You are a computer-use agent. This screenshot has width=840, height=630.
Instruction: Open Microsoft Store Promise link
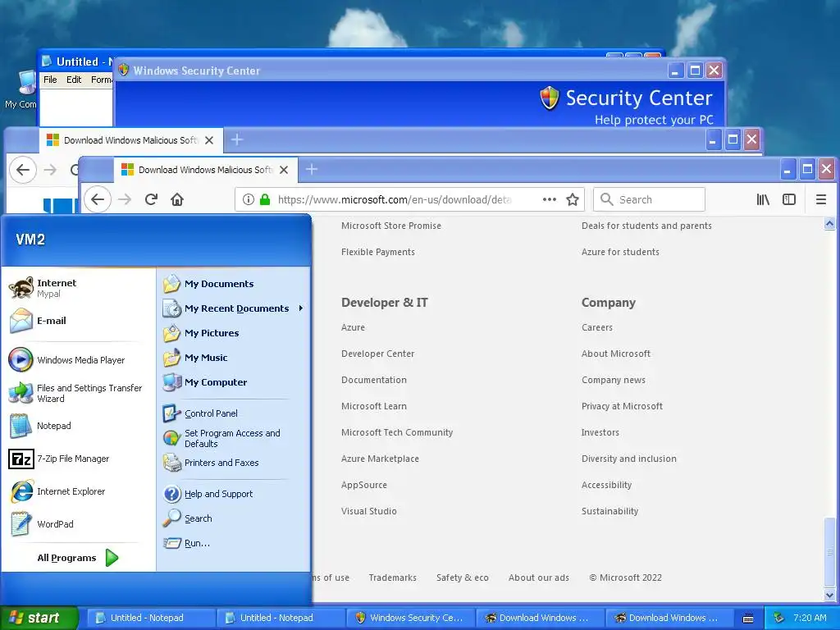tap(391, 226)
